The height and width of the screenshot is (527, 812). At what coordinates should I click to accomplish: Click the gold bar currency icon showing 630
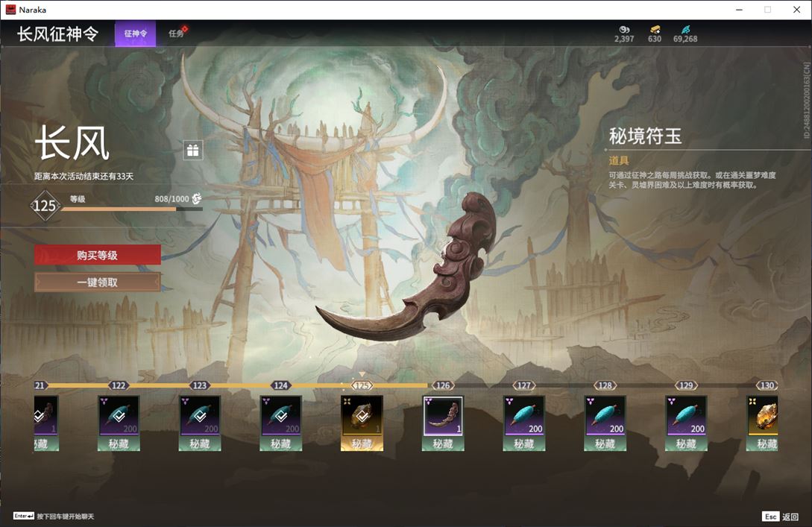click(655, 30)
